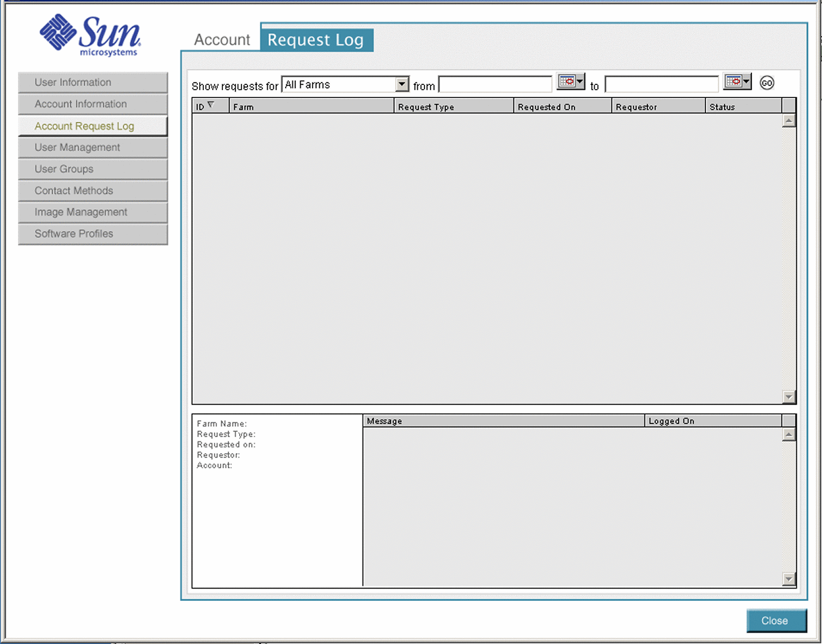
Task: Sort by Requestor column header
Action: (x=659, y=106)
